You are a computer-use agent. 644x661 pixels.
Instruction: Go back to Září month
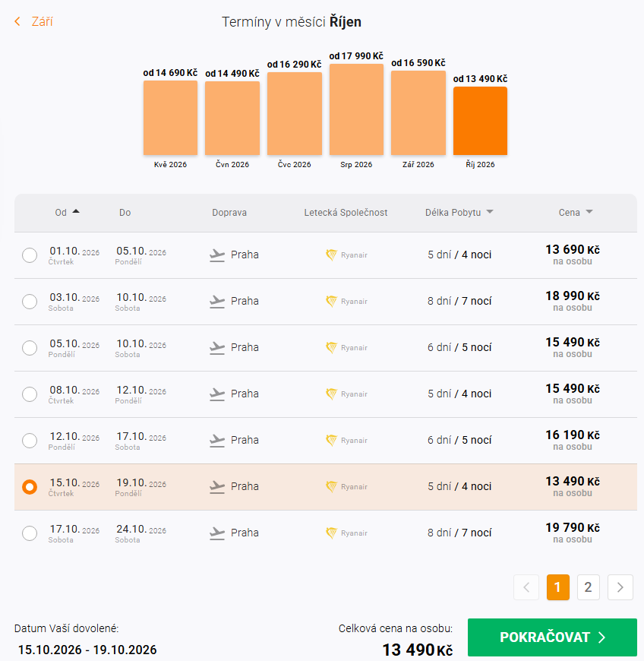click(x=34, y=22)
